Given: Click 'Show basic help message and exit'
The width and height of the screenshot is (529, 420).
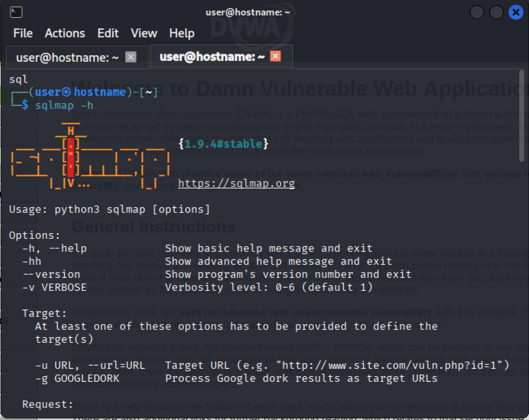Looking at the screenshot, I should pyautogui.click(x=269, y=248).
